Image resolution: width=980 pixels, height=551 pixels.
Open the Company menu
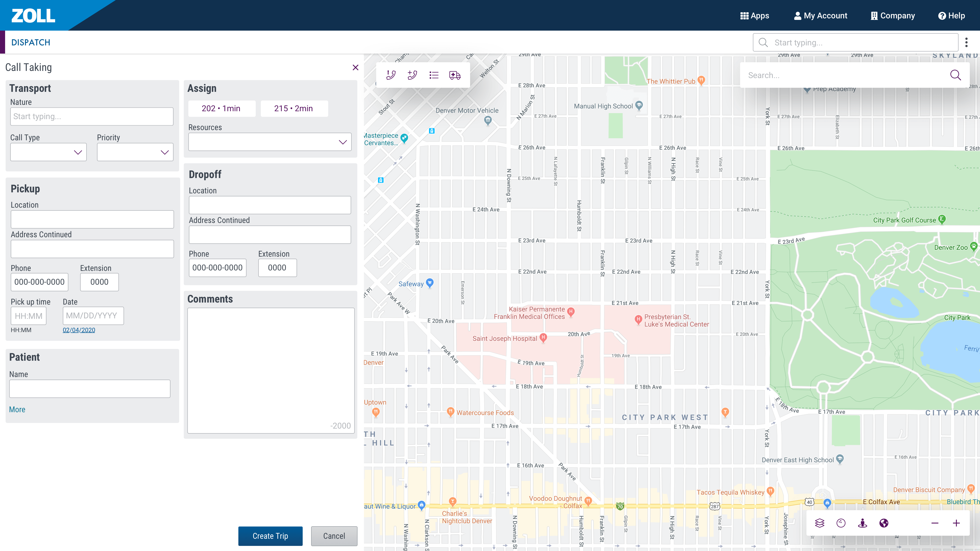coord(892,16)
